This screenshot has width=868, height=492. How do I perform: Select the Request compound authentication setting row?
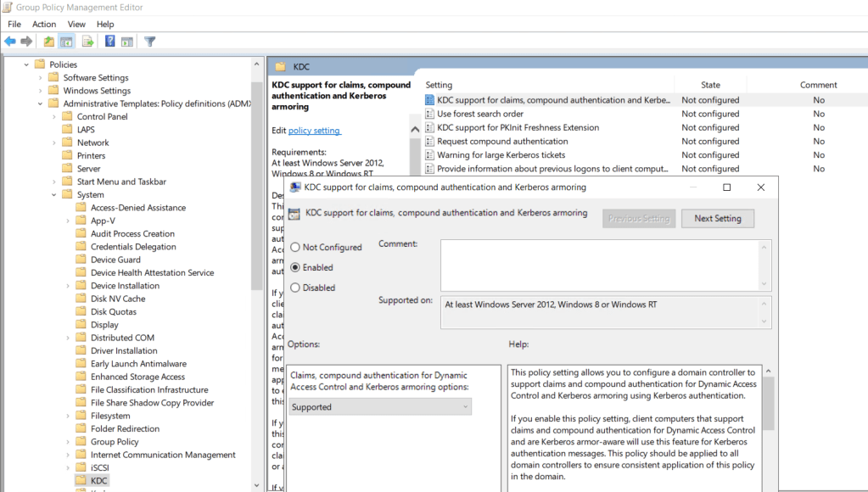click(x=502, y=142)
